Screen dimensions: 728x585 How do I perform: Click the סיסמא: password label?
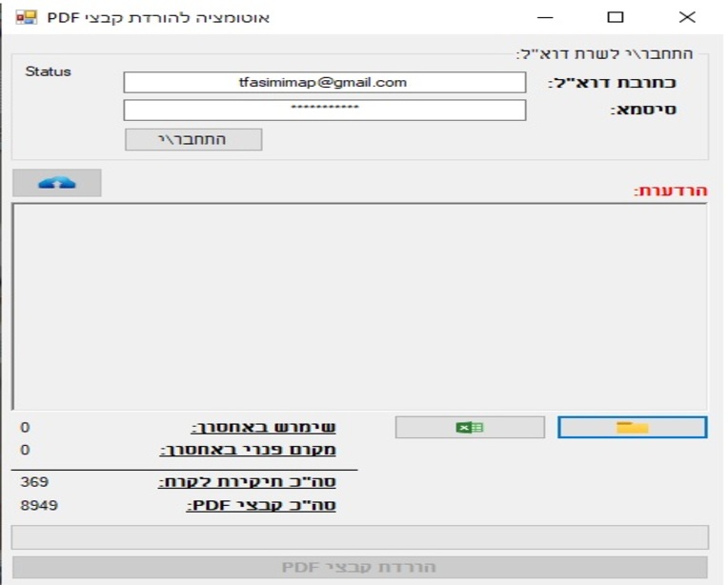(x=643, y=110)
